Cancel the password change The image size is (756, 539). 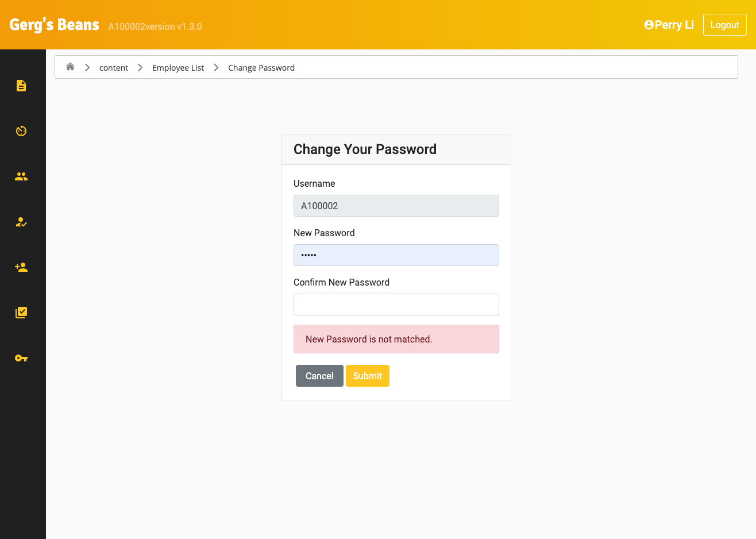pos(319,376)
